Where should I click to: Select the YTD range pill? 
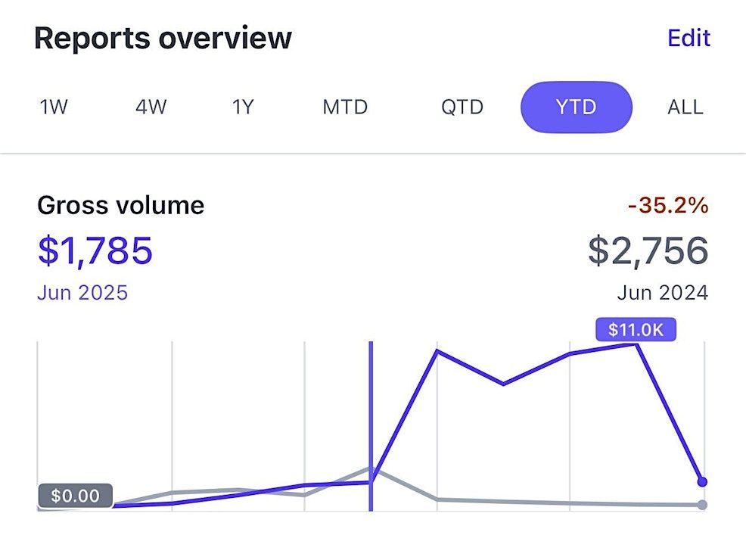point(576,107)
